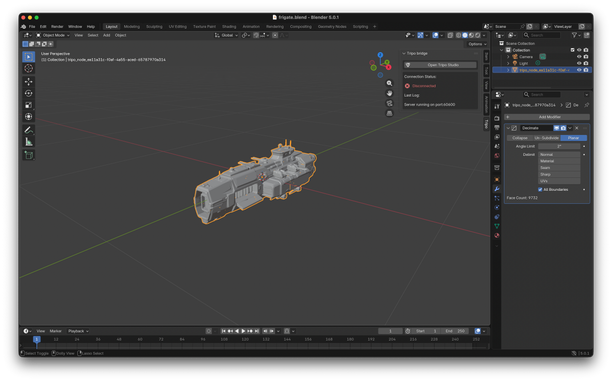612x382 pixels.
Task: Open the viewport Options dropdown
Action: [x=477, y=44]
